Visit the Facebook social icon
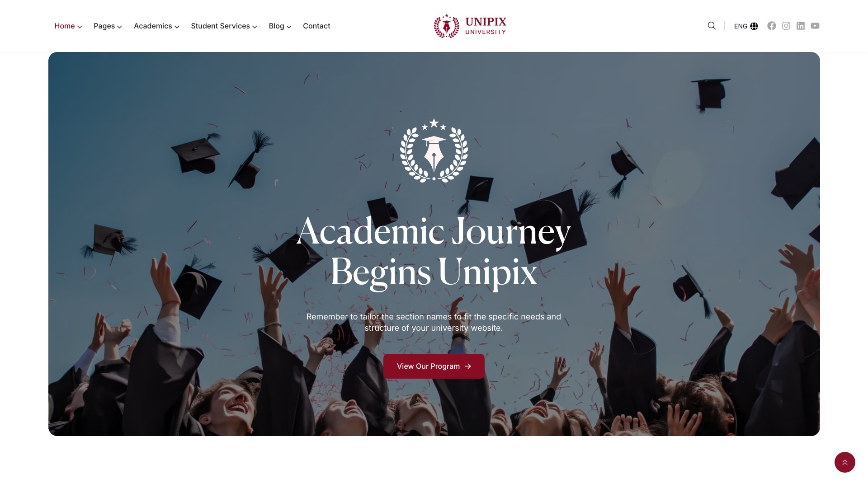Image resolution: width=868 pixels, height=488 pixels. tap(772, 26)
